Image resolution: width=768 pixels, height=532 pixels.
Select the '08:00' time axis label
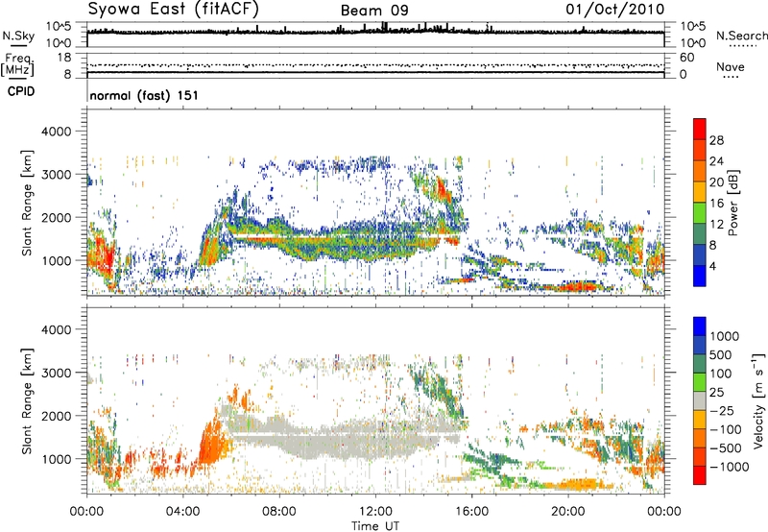pyautogui.click(x=279, y=512)
